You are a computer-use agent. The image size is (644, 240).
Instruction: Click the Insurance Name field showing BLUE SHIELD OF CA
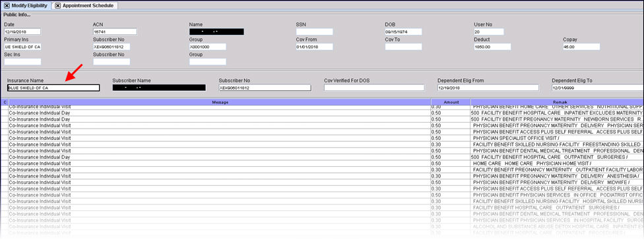click(53, 88)
